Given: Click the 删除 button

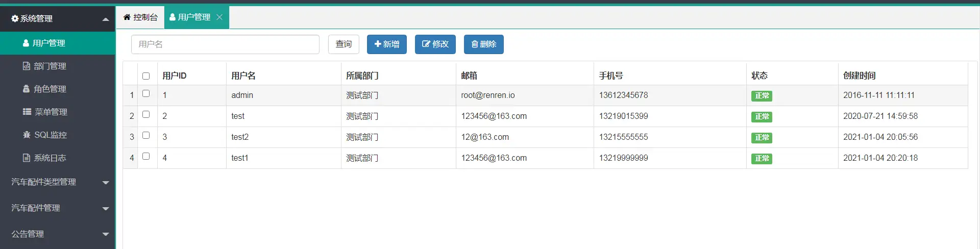Looking at the screenshot, I should coord(484,44).
